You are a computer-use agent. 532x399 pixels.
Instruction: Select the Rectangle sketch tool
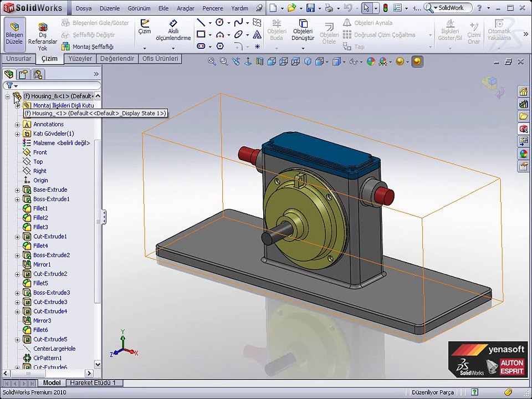click(201, 34)
